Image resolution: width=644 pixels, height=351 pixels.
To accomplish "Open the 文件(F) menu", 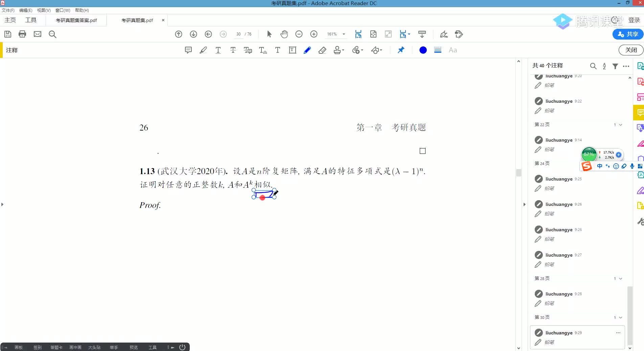I will (x=8, y=10).
